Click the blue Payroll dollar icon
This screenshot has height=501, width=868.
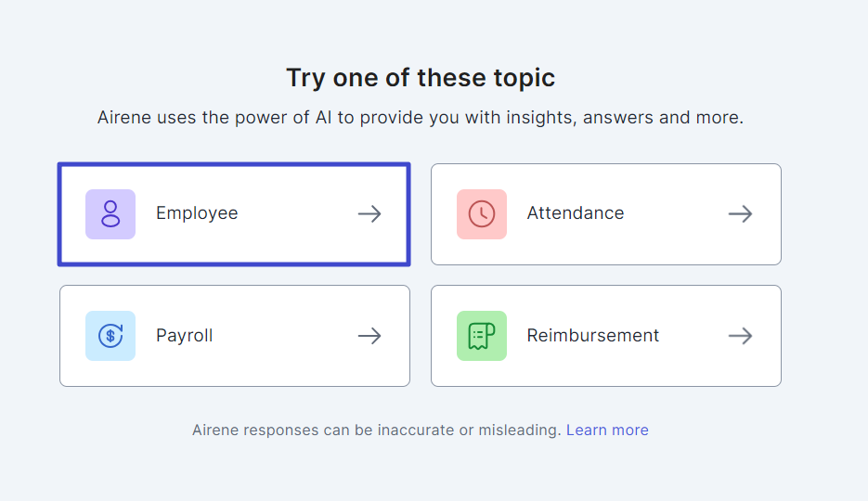110,336
